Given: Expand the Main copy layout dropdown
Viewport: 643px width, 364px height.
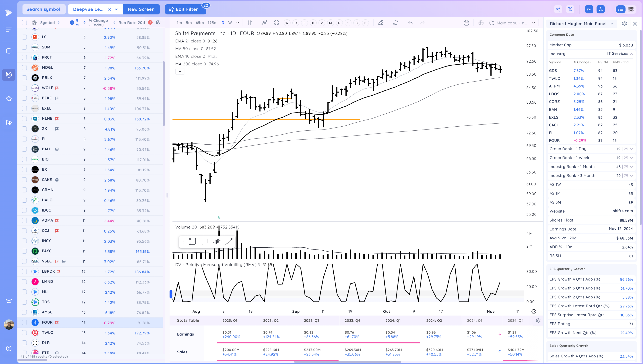Looking at the screenshot, I should click(x=534, y=23).
